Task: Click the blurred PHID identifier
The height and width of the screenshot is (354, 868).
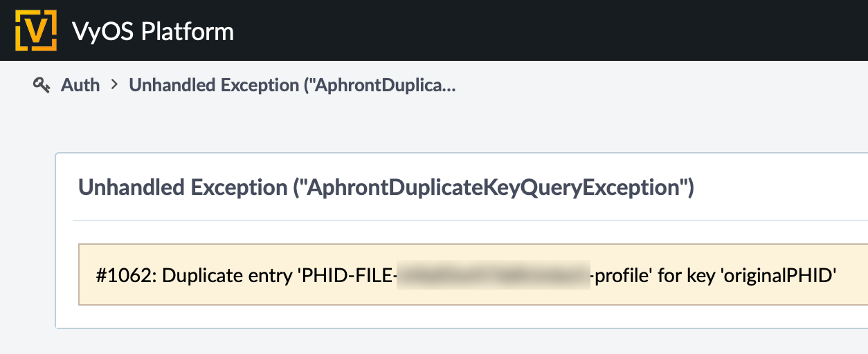Action: (x=493, y=275)
